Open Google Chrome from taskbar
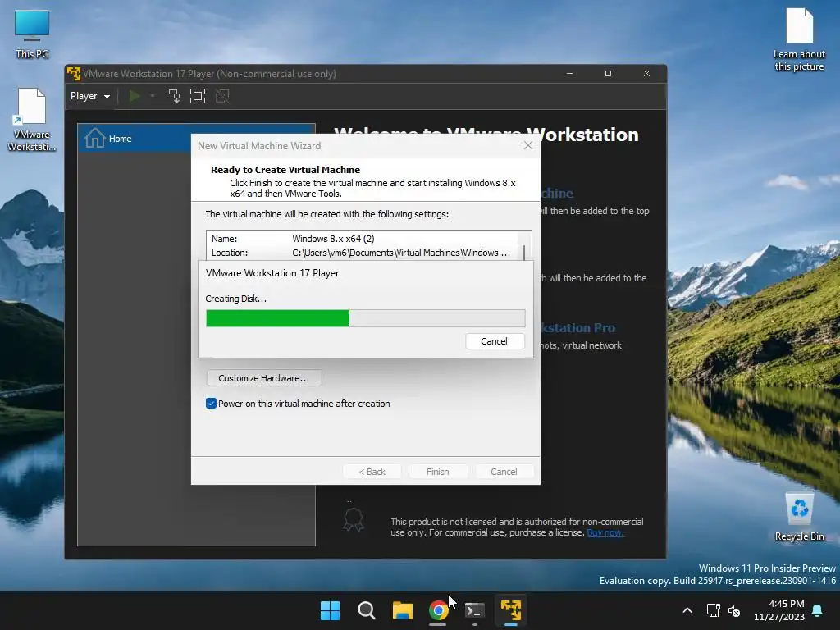This screenshot has width=840, height=630. tap(438, 610)
